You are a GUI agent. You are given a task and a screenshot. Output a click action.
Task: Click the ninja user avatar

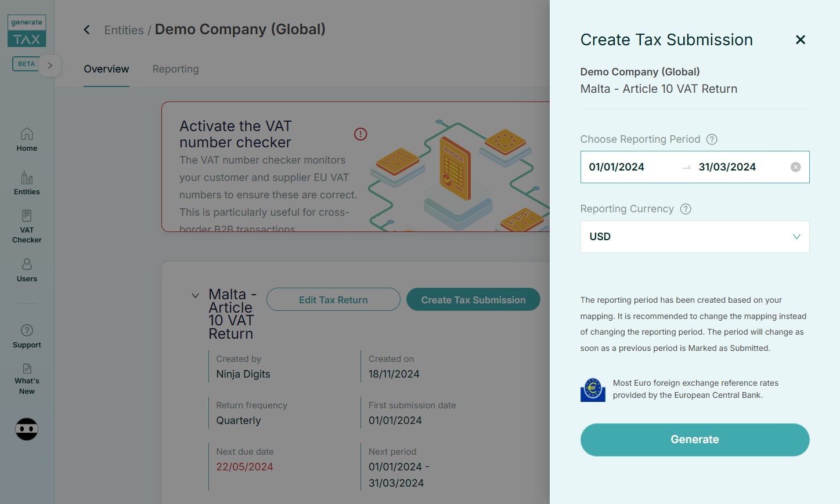click(27, 429)
